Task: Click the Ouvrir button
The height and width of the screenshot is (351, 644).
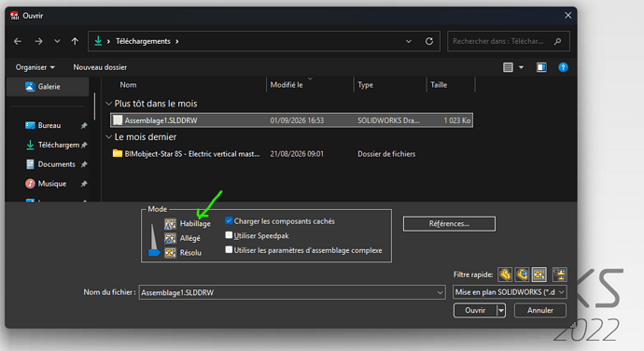Action: [x=475, y=310]
